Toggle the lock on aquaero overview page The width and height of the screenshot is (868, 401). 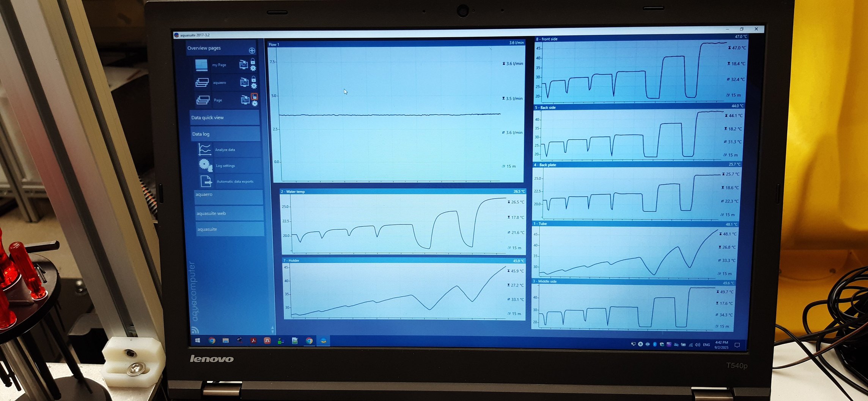(253, 79)
